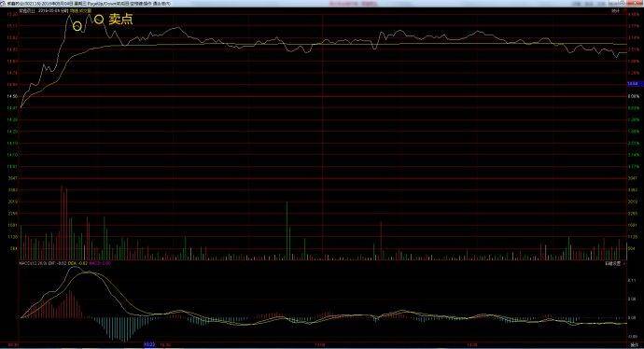Click the first title bar menu item at right
Viewport: 644px width, 349px height.
tap(577, 4)
